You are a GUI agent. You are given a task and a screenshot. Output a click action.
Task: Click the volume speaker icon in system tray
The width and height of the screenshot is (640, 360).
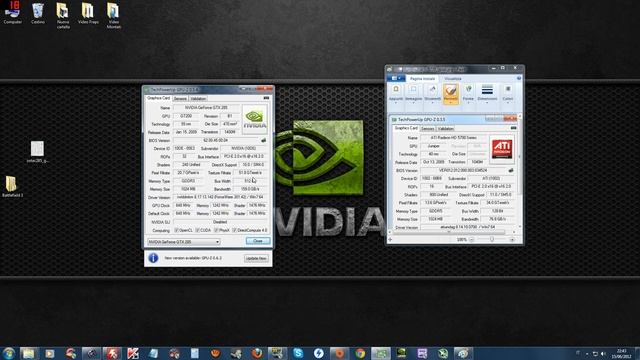pyautogui.click(x=603, y=353)
